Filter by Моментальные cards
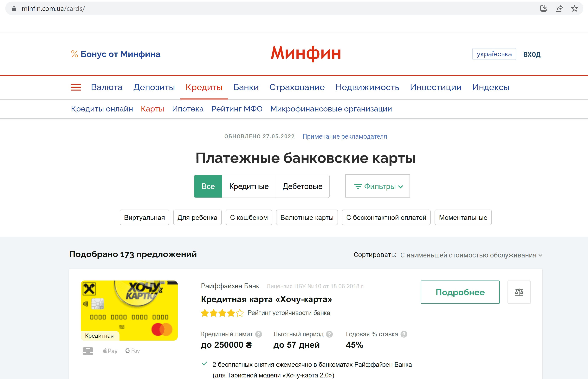 pos(463,217)
